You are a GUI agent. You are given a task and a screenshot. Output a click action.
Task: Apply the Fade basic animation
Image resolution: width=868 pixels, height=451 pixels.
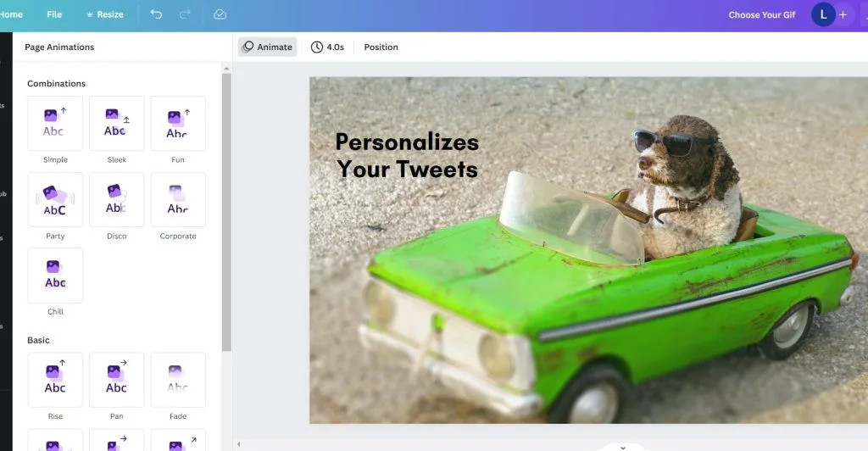pos(178,380)
